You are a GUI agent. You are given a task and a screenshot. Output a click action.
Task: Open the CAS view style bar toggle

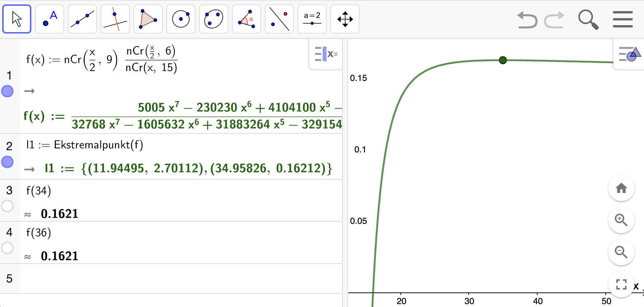click(x=326, y=54)
